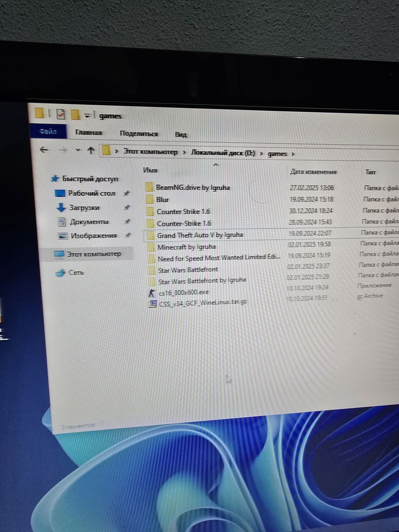Sort by the Тип column header
Image resolution: width=399 pixels, height=532 pixels.
click(370, 172)
